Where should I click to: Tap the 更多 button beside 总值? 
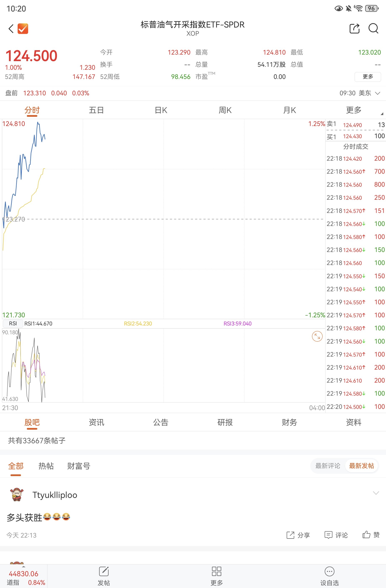(368, 77)
